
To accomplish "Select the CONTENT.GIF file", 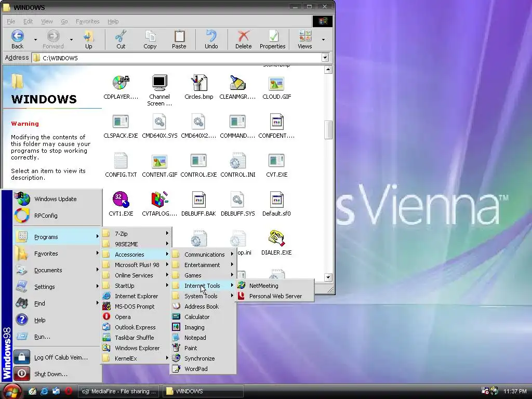I will [159, 165].
